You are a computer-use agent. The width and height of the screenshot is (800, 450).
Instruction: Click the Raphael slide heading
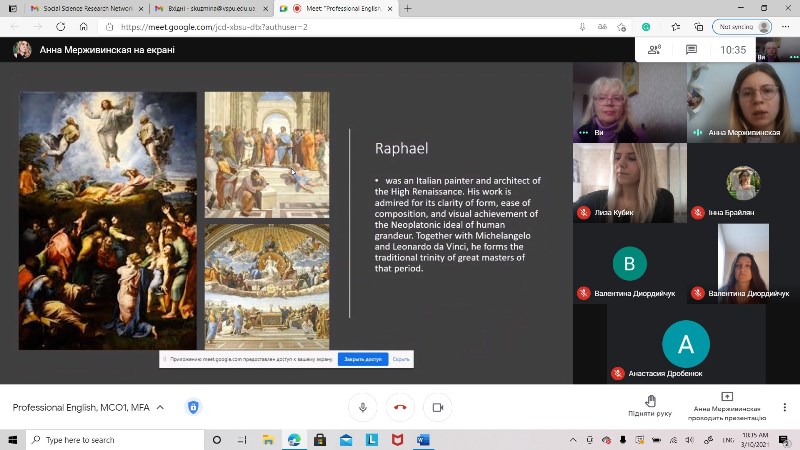[x=402, y=148]
